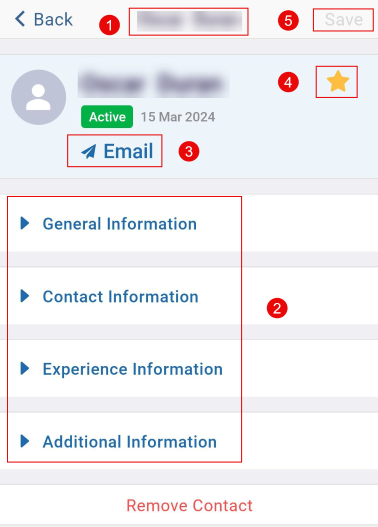
Task: Click the red Remove Contact link
Action: coord(189,505)
